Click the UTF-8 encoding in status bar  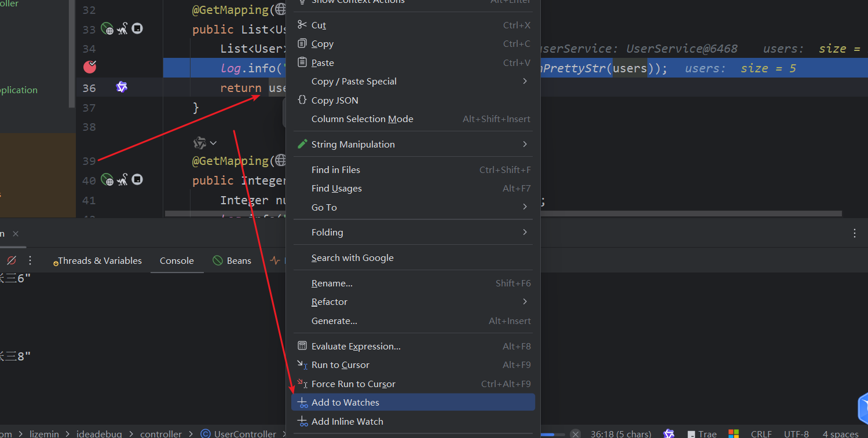click(796, 433)
